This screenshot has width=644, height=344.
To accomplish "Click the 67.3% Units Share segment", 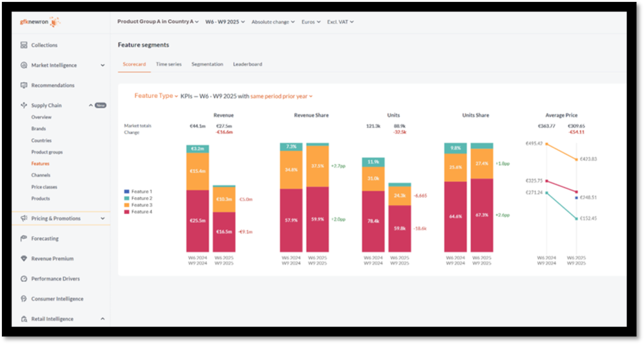I will pos(482,215).
